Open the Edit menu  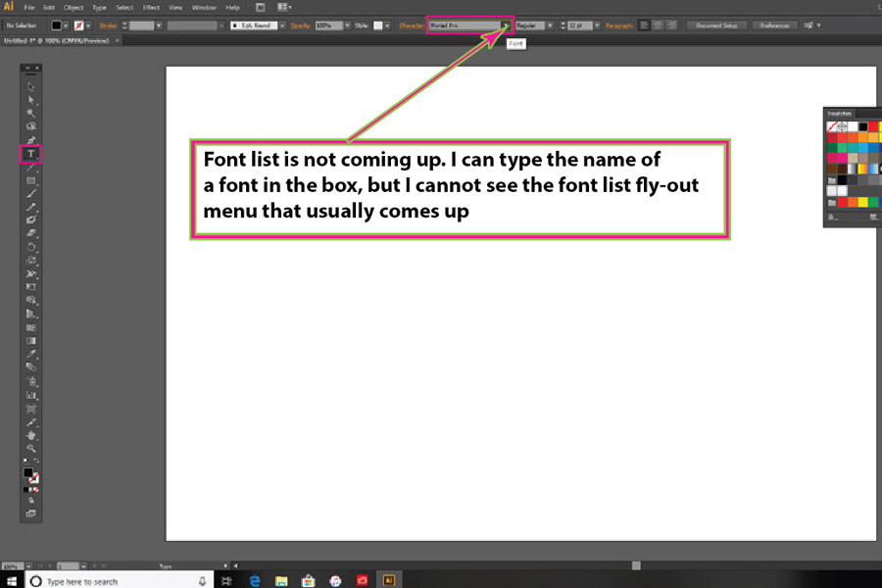[x=49, y=7]
